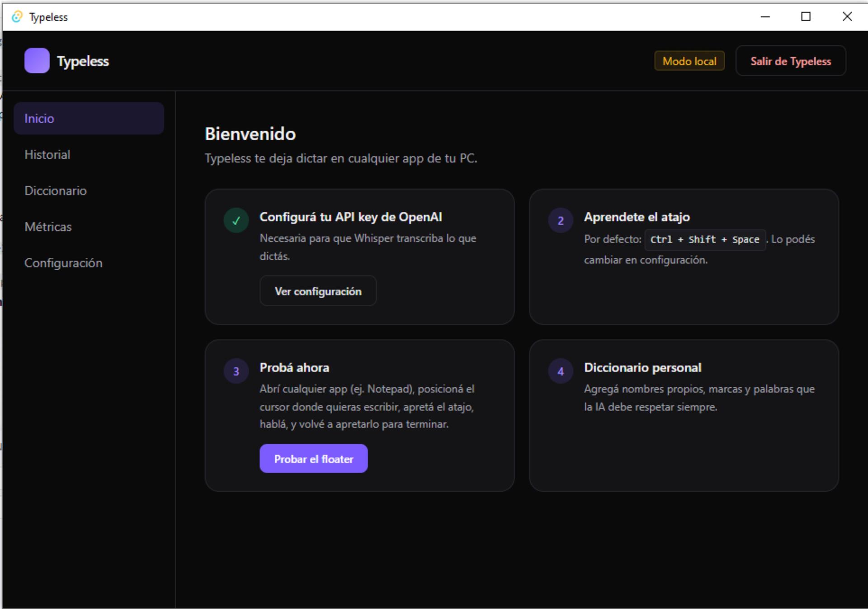Minimize the Typeless window
The height and width of the screenshot is (609, 868).
[x=765, y=17]
